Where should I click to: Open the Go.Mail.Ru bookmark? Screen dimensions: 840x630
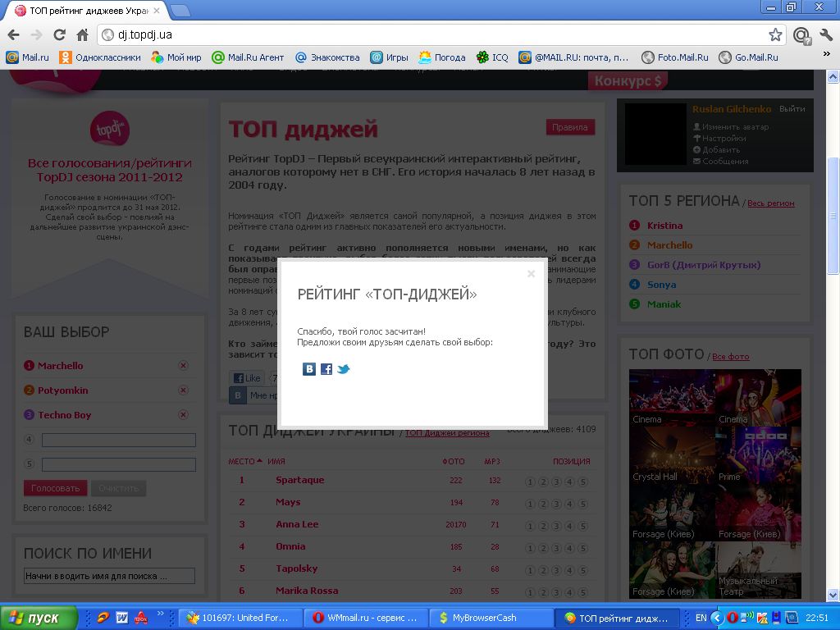[748, 57]
